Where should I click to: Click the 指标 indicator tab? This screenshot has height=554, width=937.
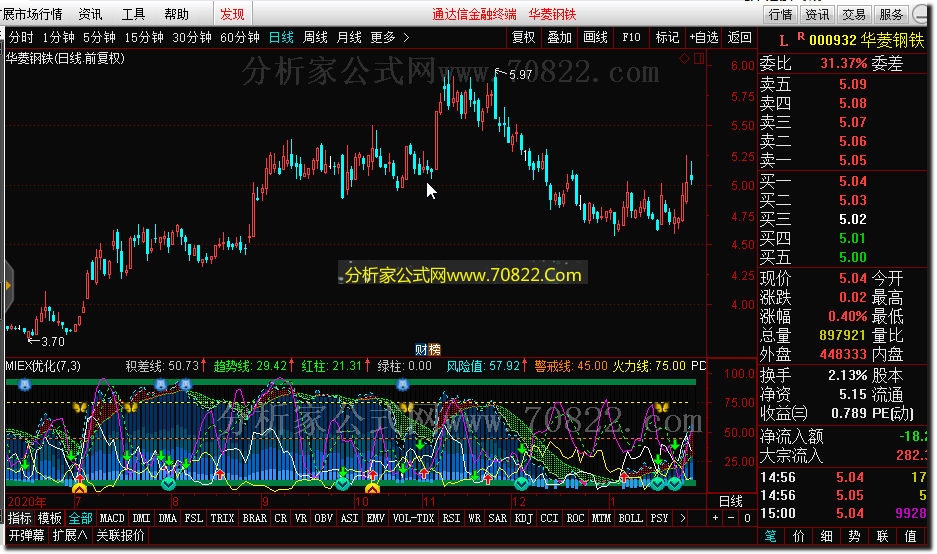pos(19,518)
